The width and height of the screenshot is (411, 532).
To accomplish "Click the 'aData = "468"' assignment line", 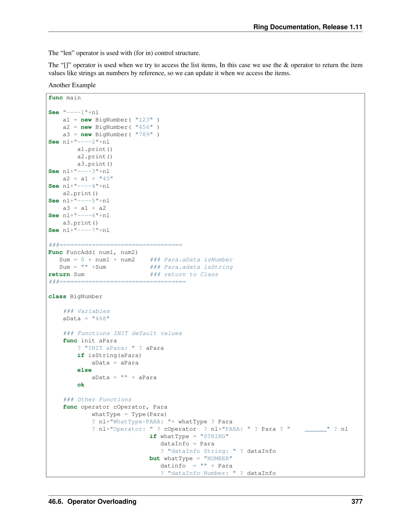I will (x=86, y=318).
